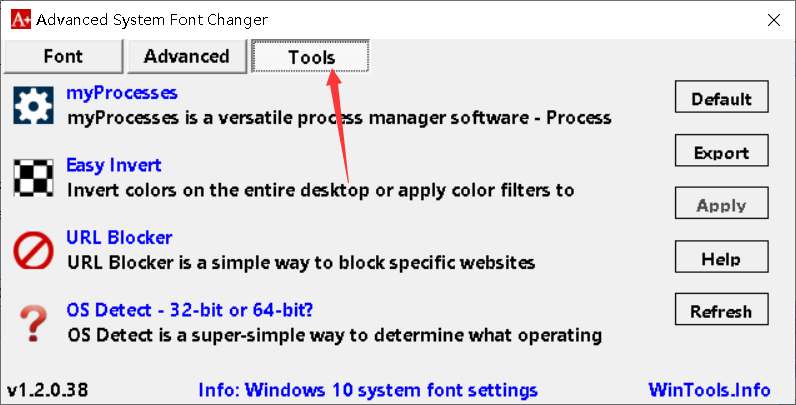Screen dimensions: 796x405
Task: Switch to the Font tab
Action: click(x=63, y=57)
